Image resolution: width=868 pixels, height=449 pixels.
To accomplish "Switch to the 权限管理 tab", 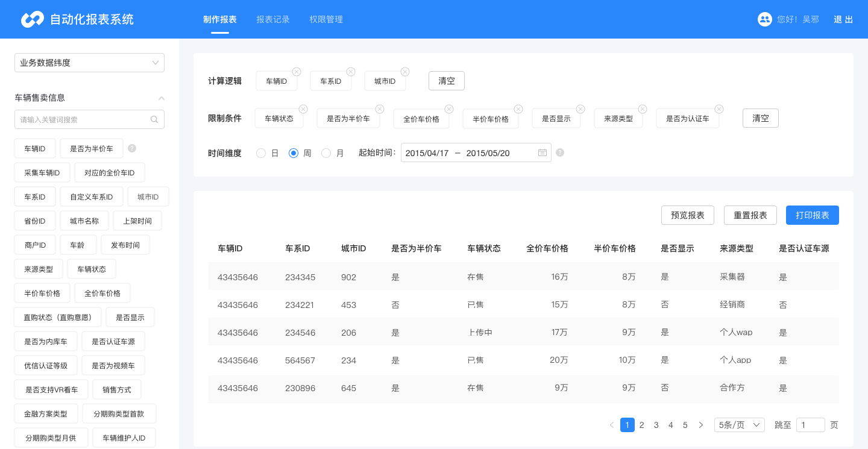I will 326,19.
